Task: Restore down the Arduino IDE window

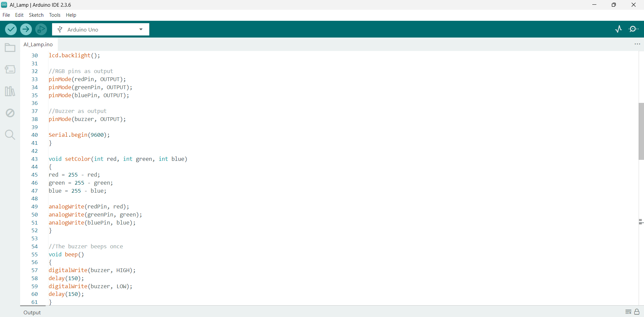Action: tap(614, 5)
